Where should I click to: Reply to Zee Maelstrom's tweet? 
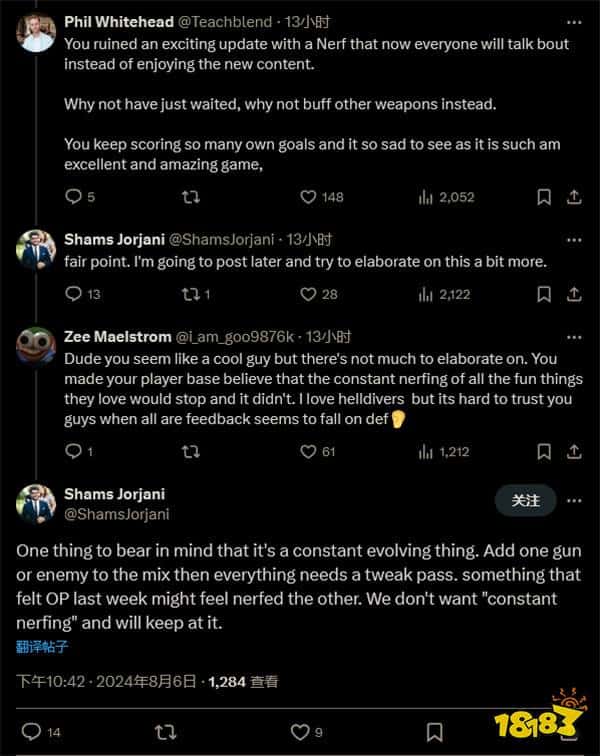73,452
